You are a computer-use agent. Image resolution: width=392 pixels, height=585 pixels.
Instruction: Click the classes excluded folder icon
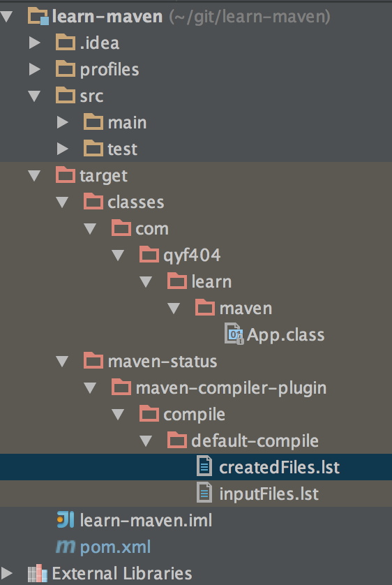pyautogui.click(x=93, y=201)
